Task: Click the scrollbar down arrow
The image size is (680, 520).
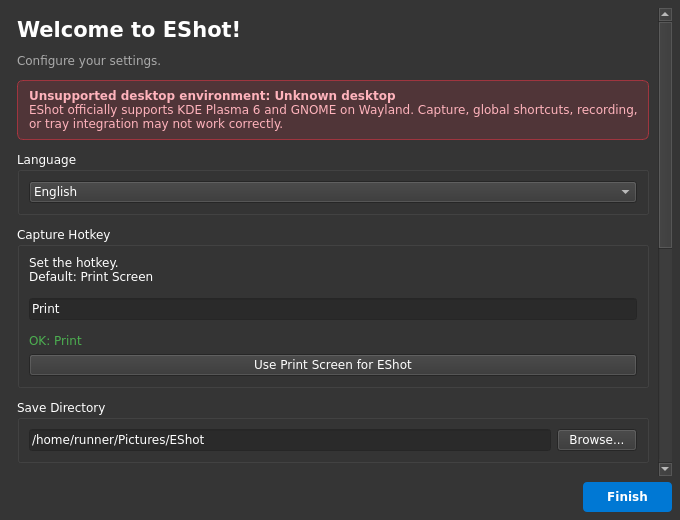Action: coord(665,469)
